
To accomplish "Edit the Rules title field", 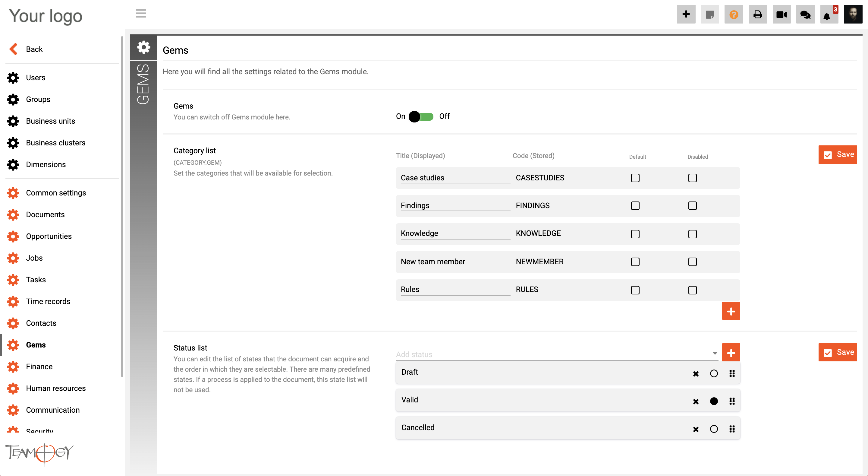I will pyautogui.click(x=455, y=290).
